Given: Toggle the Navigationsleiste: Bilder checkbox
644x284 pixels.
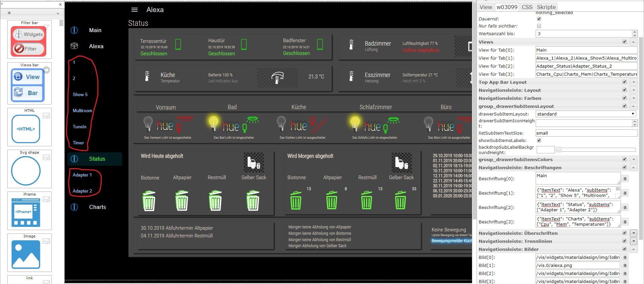Looking at the screenshot, I should point(625,249).
